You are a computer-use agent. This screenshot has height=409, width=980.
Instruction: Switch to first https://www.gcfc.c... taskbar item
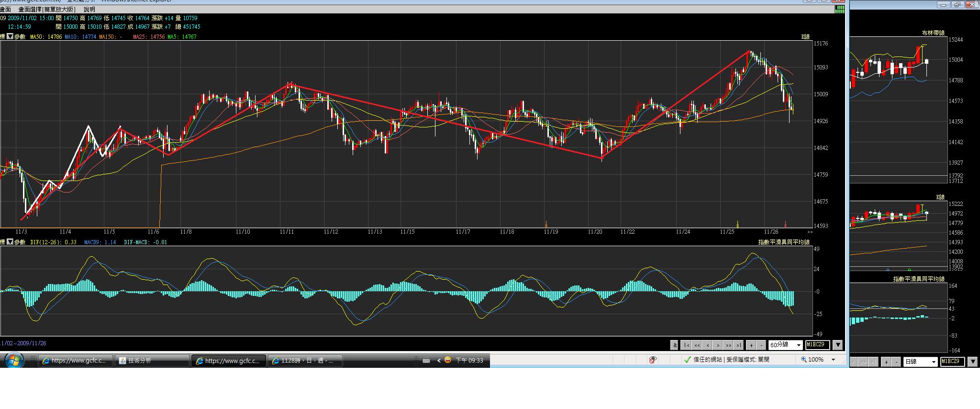pos(76,361)
